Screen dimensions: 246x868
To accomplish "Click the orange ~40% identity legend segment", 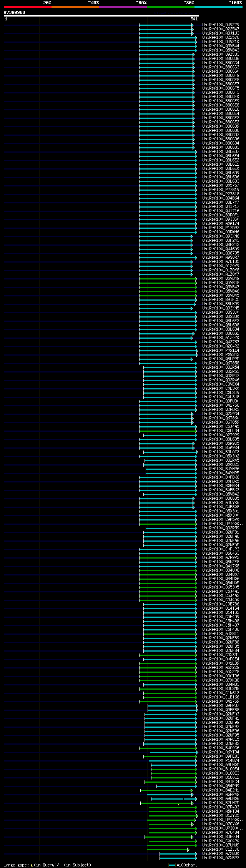I will tap(75, 7).
